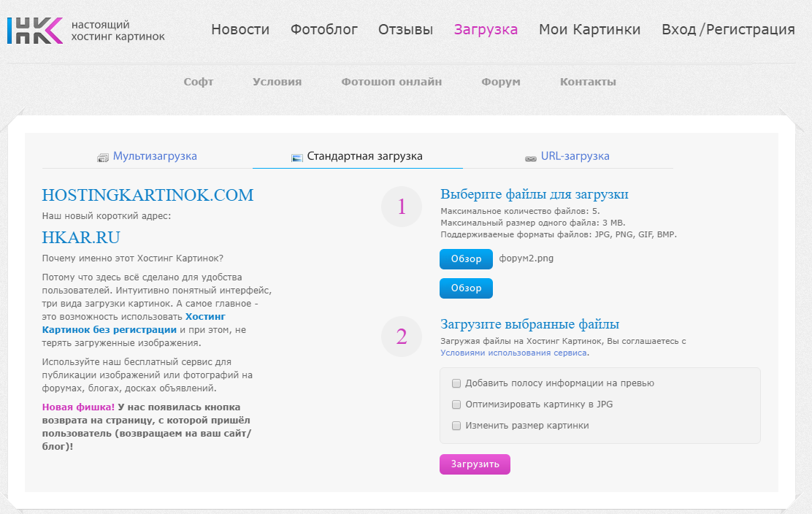Click the HKAR.RU short address

coord(81,237)
